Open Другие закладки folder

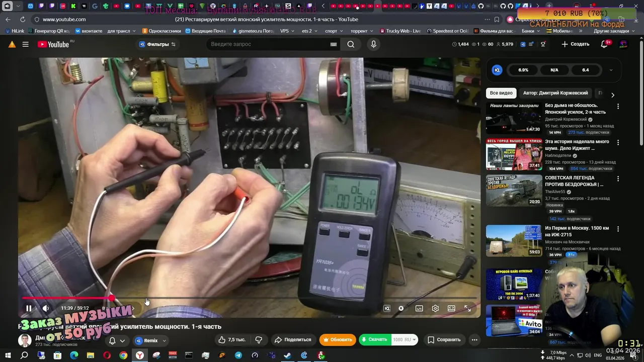tap(614, 31)
